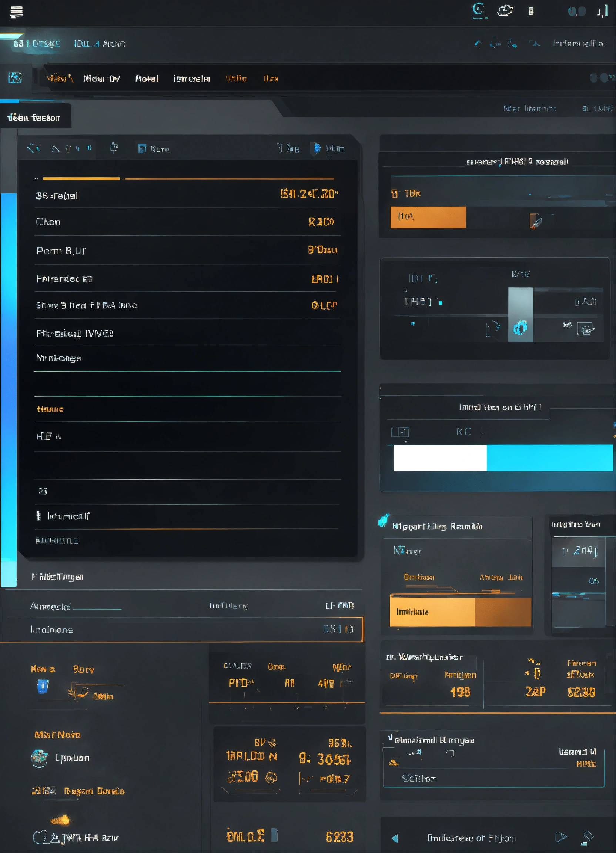
Task: Click the blue gear emblem in the KW panel
Action: [x=521, y=327]
